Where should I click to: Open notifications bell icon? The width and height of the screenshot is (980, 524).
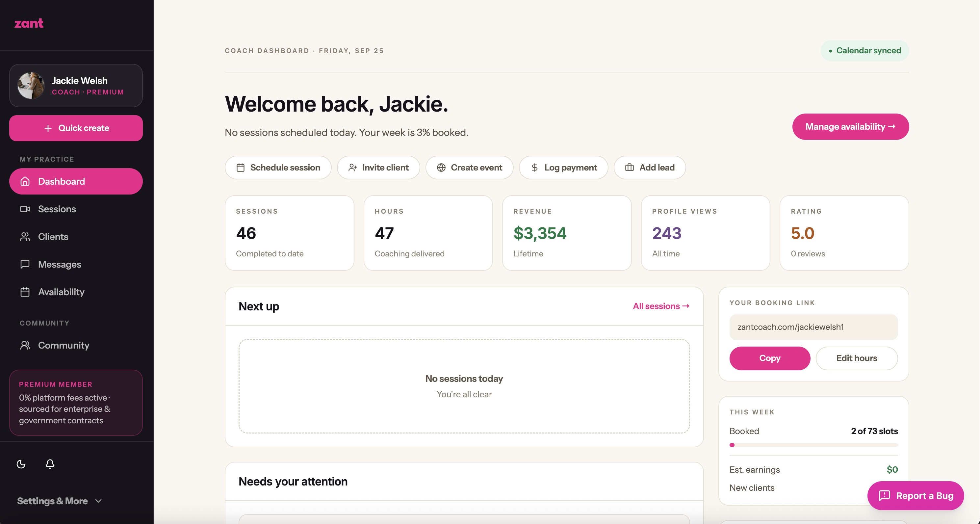[x=50, y=464]
